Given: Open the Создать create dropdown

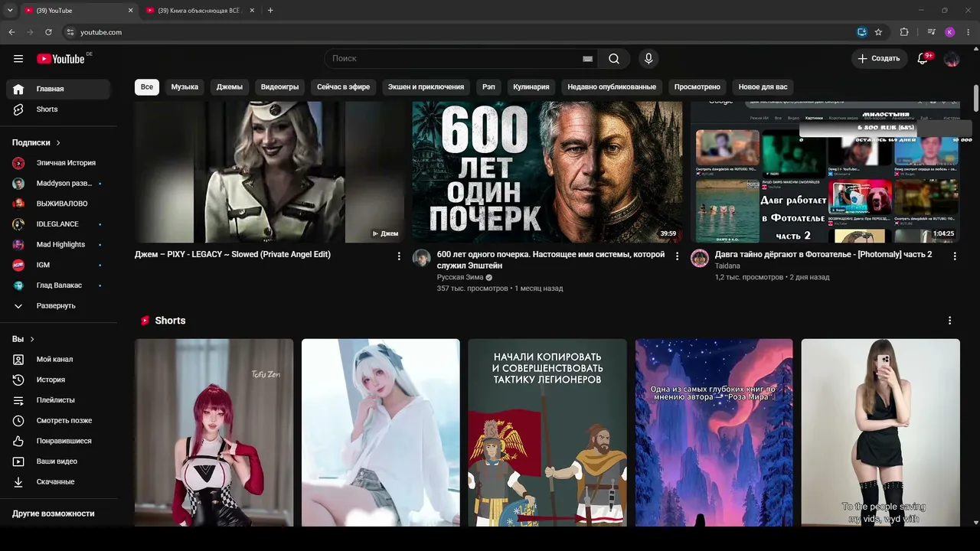Looking at the screenshot, I should (x=879, y=59).
